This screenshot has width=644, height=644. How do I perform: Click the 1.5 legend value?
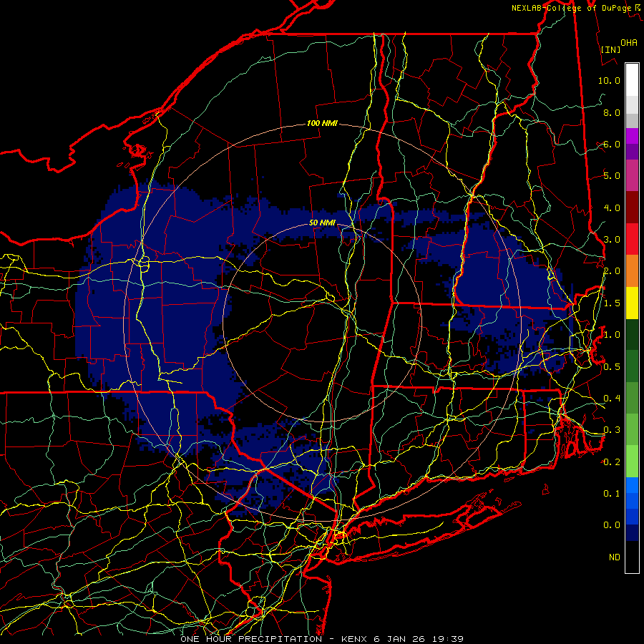612,303
